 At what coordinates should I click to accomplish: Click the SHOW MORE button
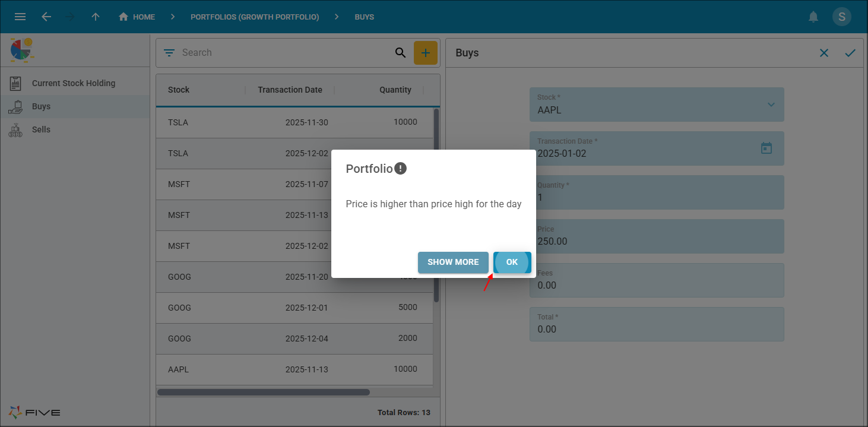(453, 262)
